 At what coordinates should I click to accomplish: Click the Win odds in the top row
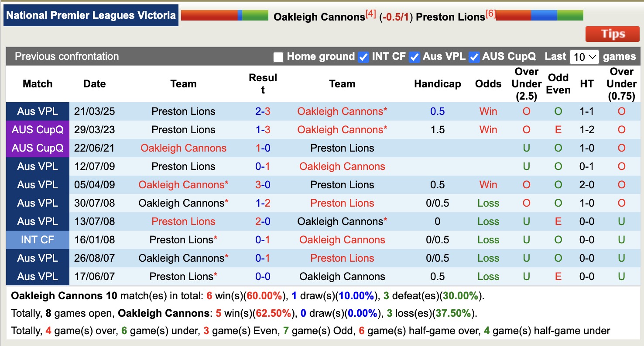point(488,111)
